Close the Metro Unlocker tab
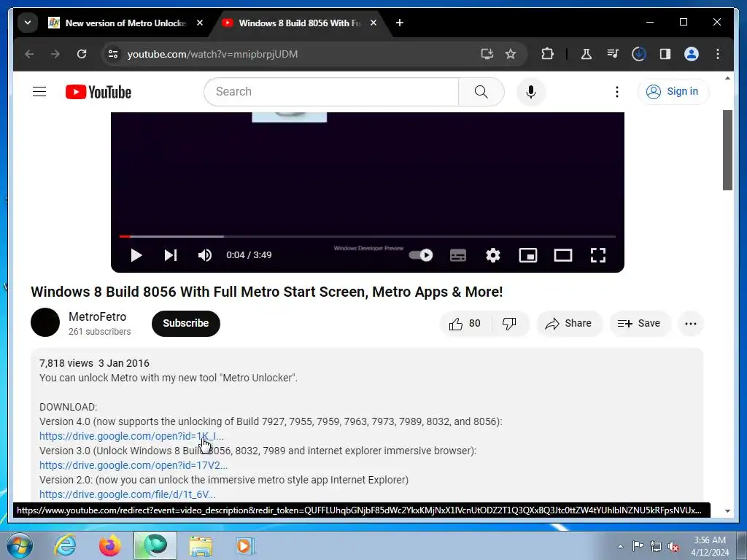The height and width of the screenshot is (560, 747). [x=200, y=23]
